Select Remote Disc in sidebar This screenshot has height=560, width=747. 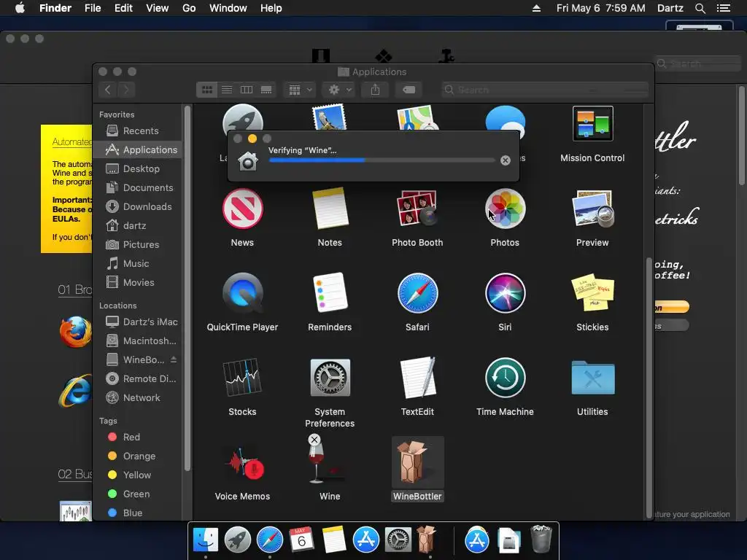coord(138,378)
